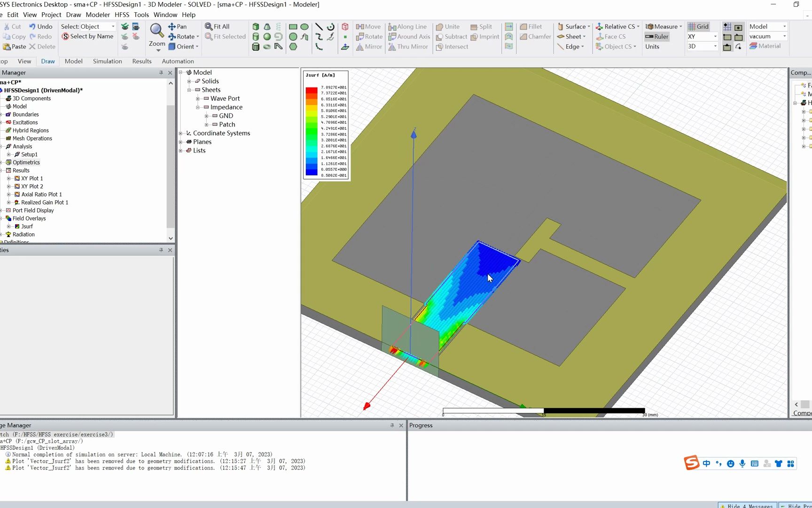Click the Pan view tool

point(177,27)
